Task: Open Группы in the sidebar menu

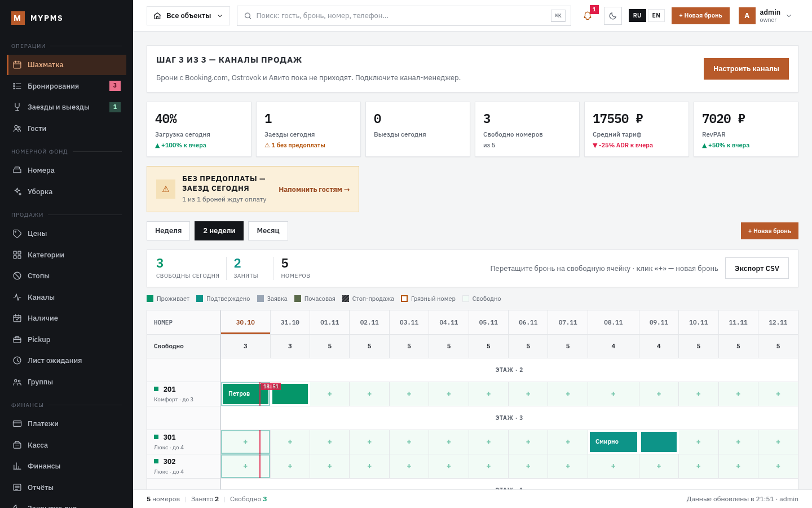Action: (x=67, y=382)
